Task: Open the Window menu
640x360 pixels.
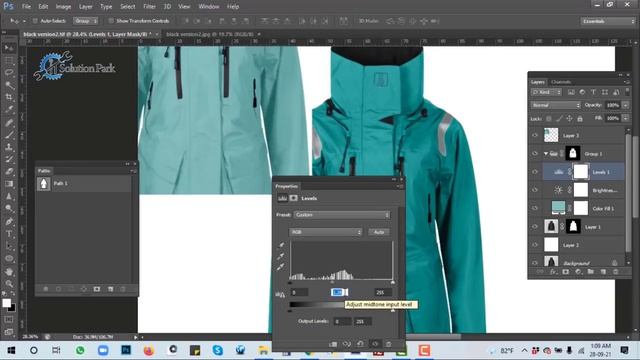Action: tap(209, 7)
